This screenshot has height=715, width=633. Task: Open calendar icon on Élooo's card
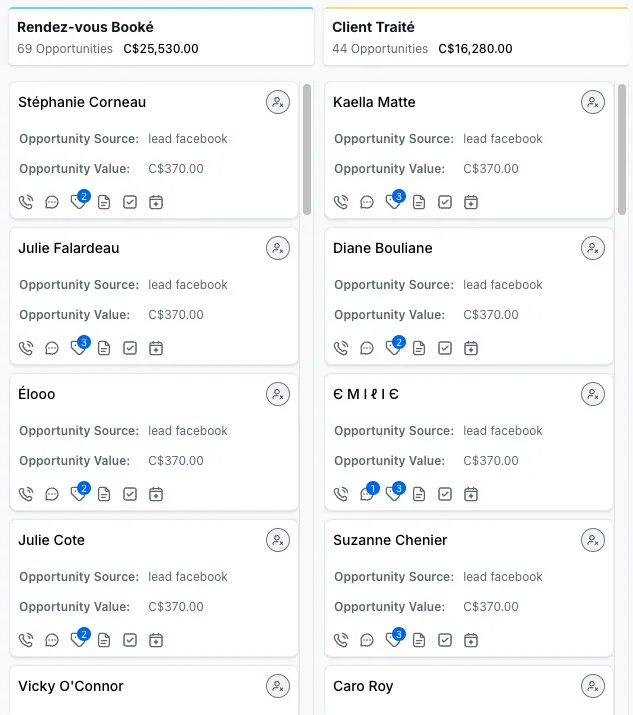[156, 494]
